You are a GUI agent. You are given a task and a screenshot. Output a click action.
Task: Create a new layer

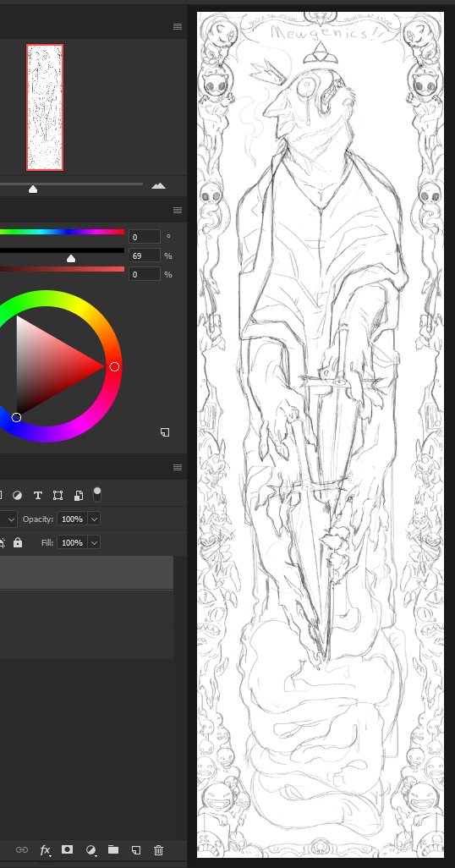[135, 849]
